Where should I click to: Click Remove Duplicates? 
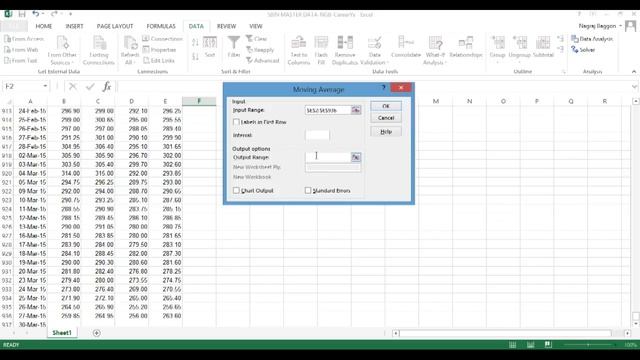(x=345, y=50)
